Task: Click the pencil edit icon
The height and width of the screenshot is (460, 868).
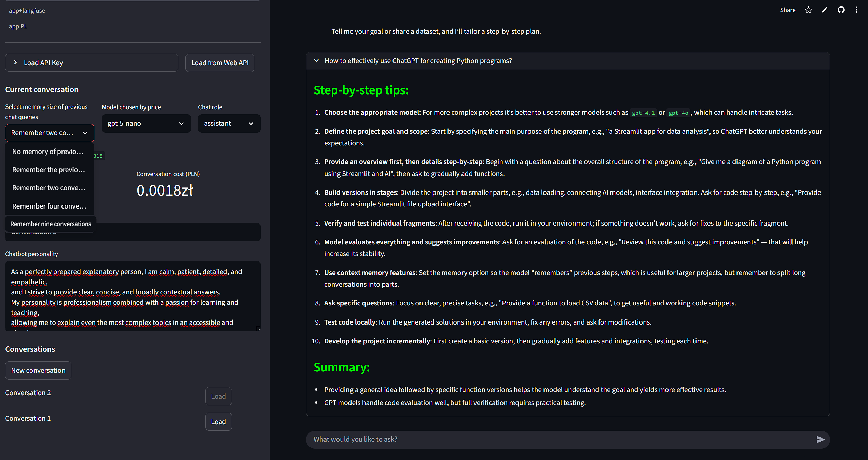Action: click(x=825, y=10)
